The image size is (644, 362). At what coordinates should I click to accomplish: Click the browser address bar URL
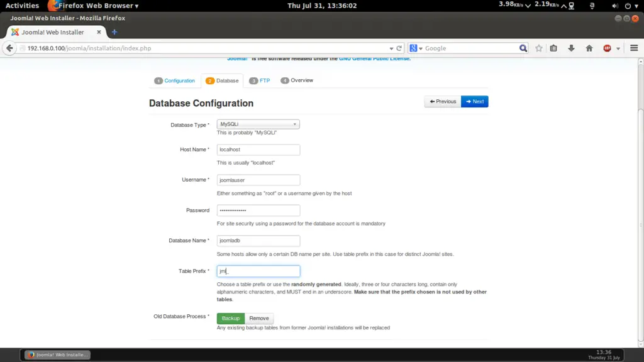tap(206, 48)
